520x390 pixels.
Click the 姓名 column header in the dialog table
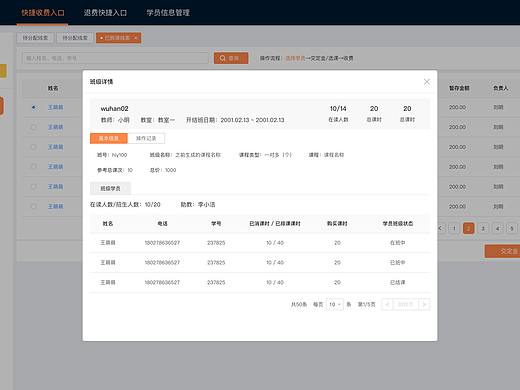[108, 224]
